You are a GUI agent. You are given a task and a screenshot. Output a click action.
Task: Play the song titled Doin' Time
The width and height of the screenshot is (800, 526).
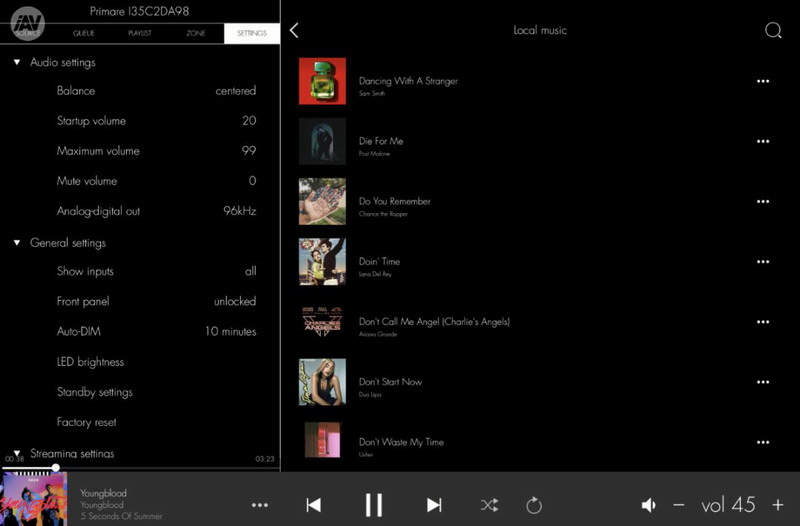pyautogui.click(x=379, y=261)
